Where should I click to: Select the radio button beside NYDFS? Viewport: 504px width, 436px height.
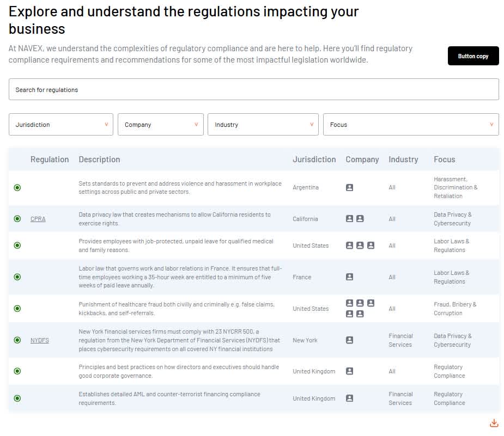click(x=17, y=340)
